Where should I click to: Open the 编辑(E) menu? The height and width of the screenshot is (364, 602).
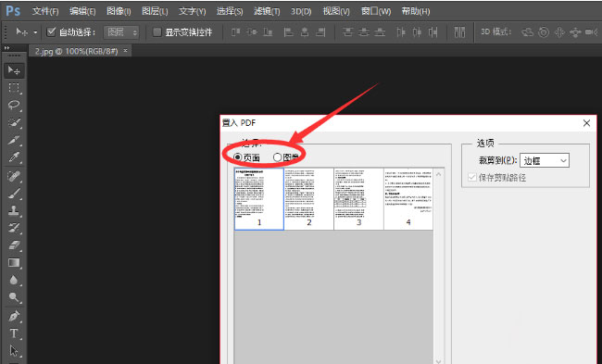tap(82, 11)
